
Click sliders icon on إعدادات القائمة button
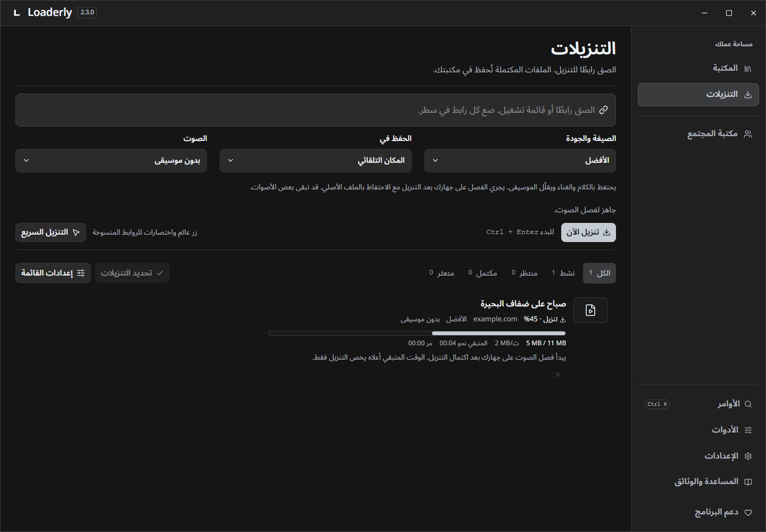(81, 273)
